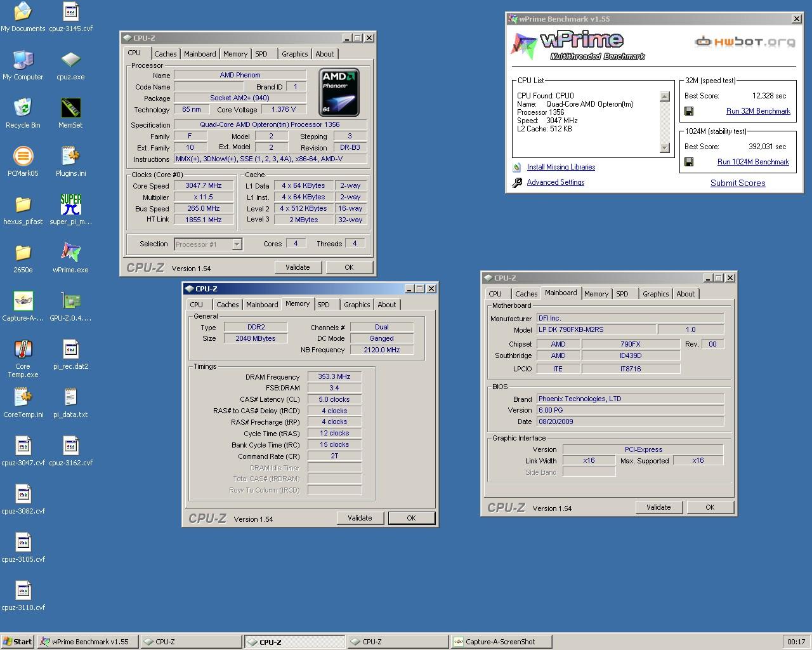Click Bus Speed value 265.0 MHz
Image resolution: width=812 pixels, height=650 pixels.
(x=204, y=208)
